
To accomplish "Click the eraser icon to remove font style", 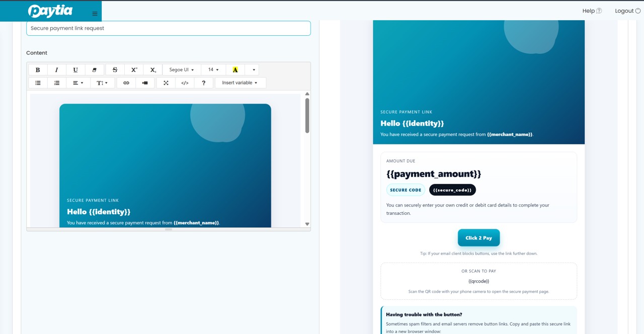I will (x=94, y=70).
